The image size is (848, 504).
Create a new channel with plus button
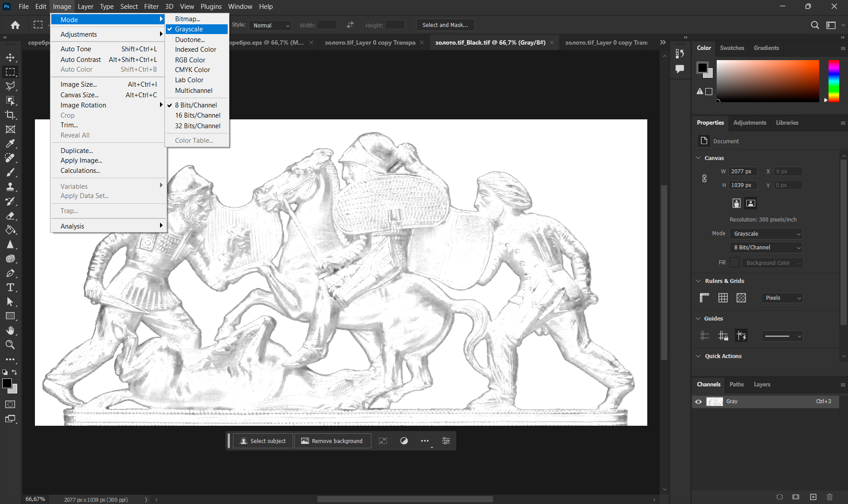(x=813, y=497)
